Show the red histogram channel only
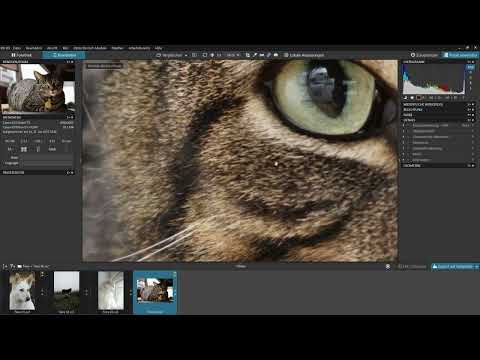 [470, 72]
